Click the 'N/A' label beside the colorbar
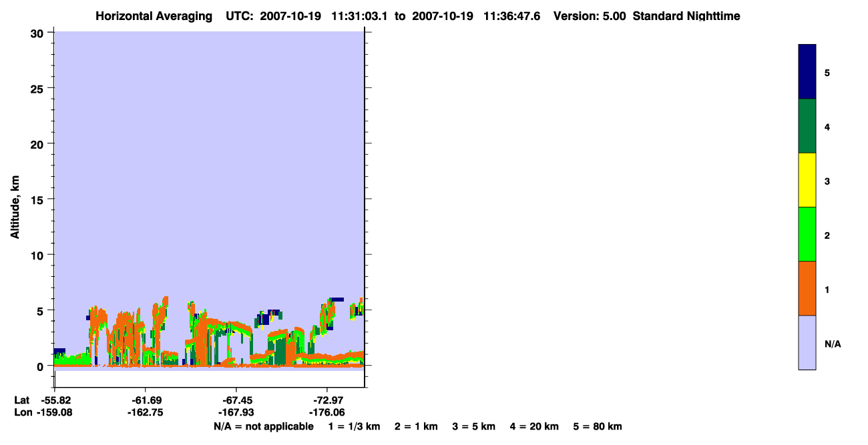 click(x=833, y=344)
